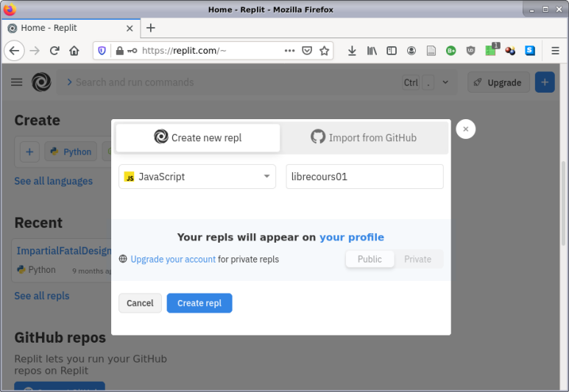Bookmark this page with the star

tap(325, 51)
